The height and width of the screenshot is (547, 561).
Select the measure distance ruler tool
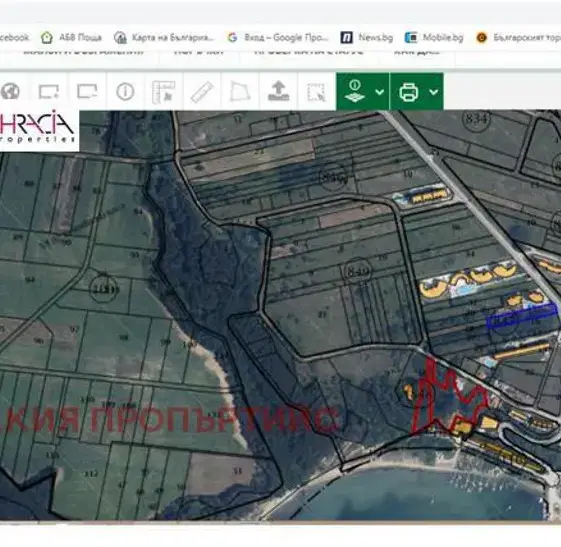tap(202, 92)
